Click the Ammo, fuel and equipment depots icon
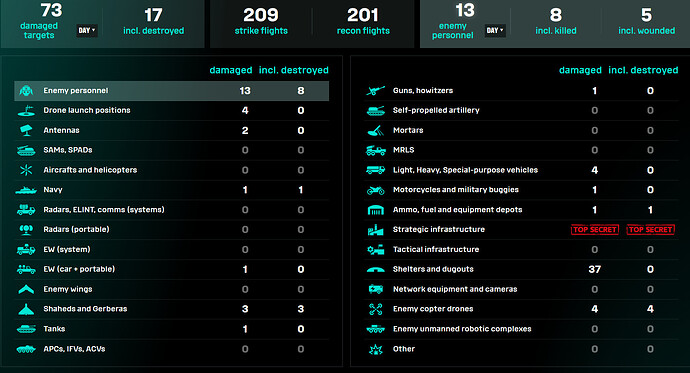This screenshot has width=690, height=373. 375,210
